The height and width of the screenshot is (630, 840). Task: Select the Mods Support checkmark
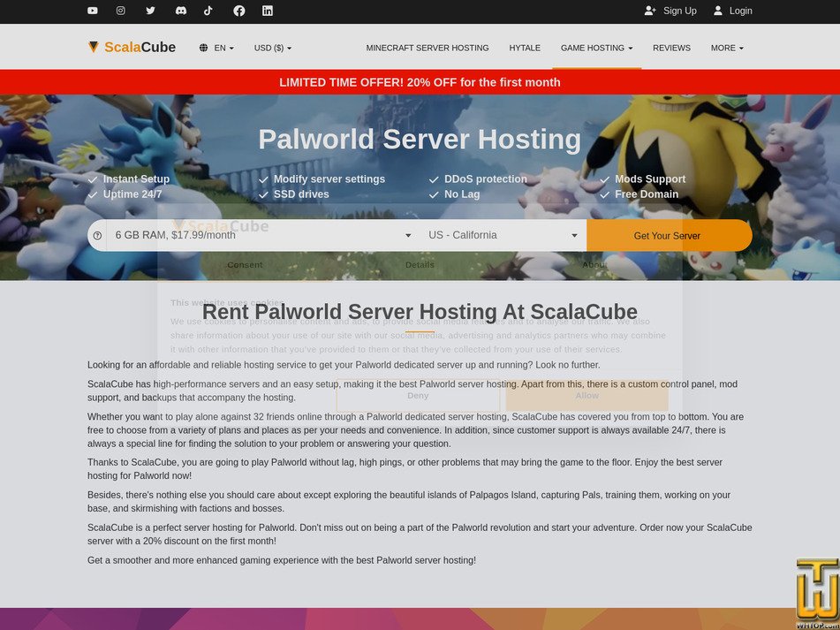point(604,178)
